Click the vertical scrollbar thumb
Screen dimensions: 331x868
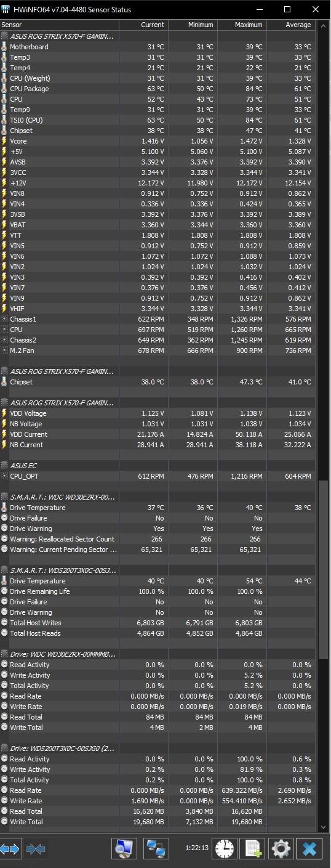(323, 571)
